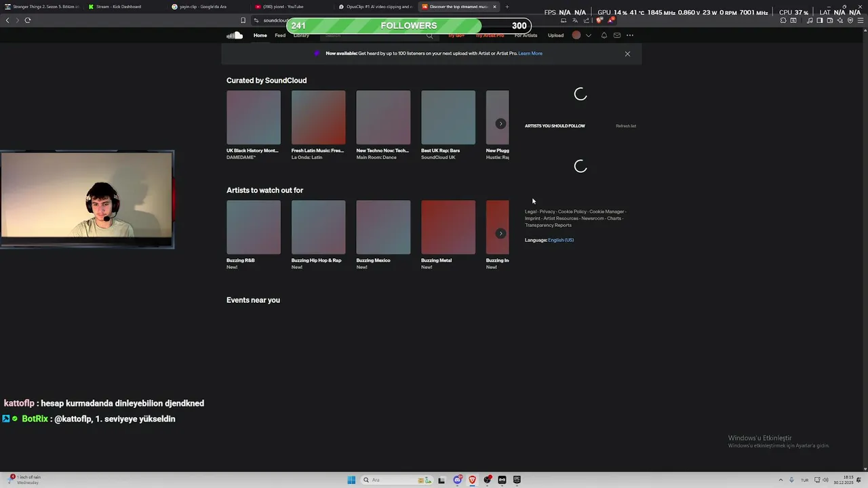Open the Cookie Manager footer link
The image size is (868, 488).
point(606,211)
